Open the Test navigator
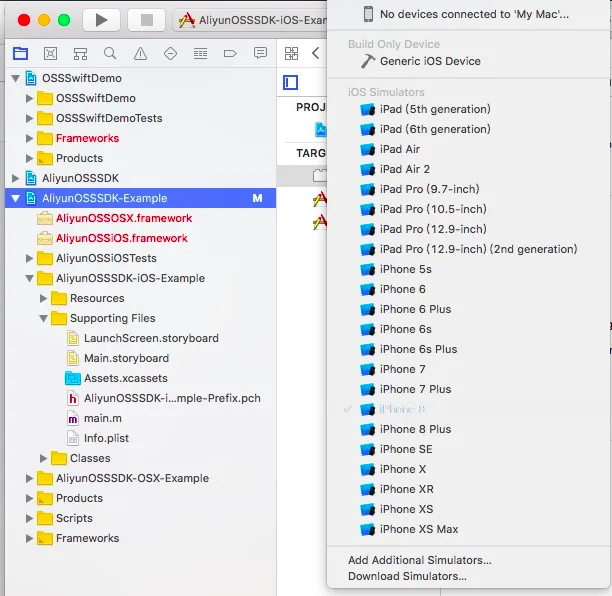Image resolution: width=612 pixels, height=596 pixels. coord(170,53)
